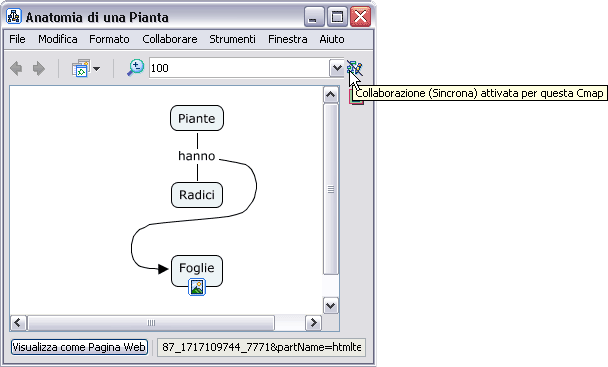Open the File menu
608x367 pixels.
point(17,39)
